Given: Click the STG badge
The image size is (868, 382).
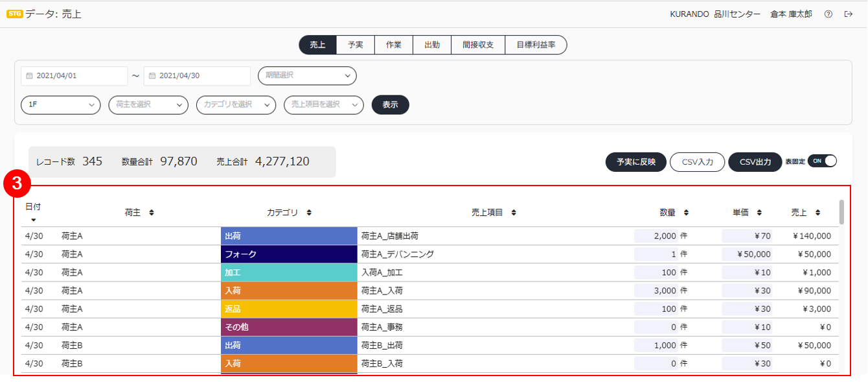Looking at the screenshot, I should tap(15, 14).
